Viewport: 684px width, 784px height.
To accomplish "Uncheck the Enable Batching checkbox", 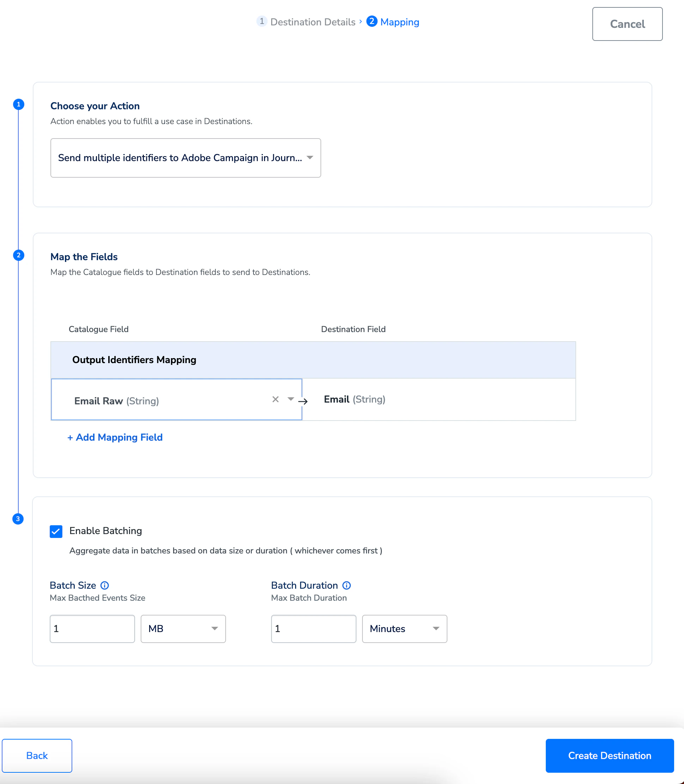I will pos(56,531).
